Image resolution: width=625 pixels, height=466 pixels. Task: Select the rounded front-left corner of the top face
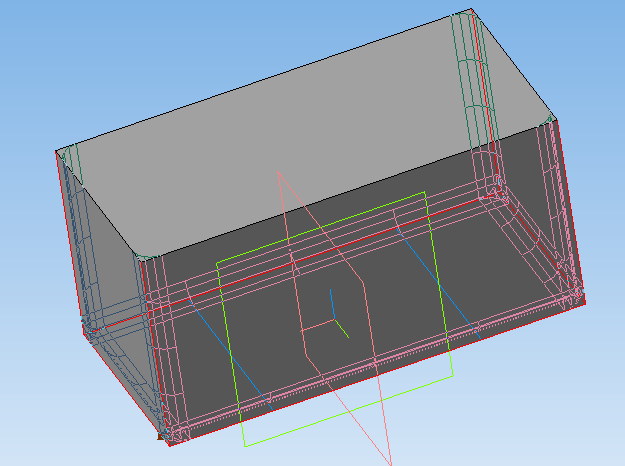pyautogui.click(x=143, y=258)
